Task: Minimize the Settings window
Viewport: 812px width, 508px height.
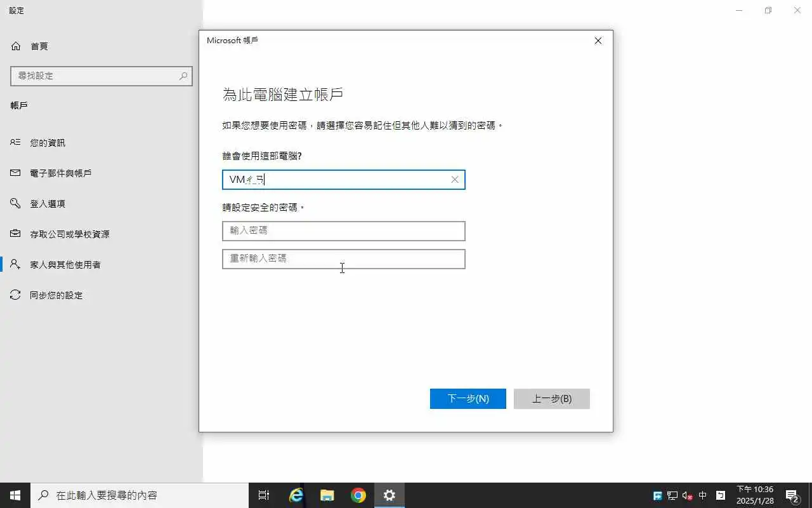Action: (739, 10)
